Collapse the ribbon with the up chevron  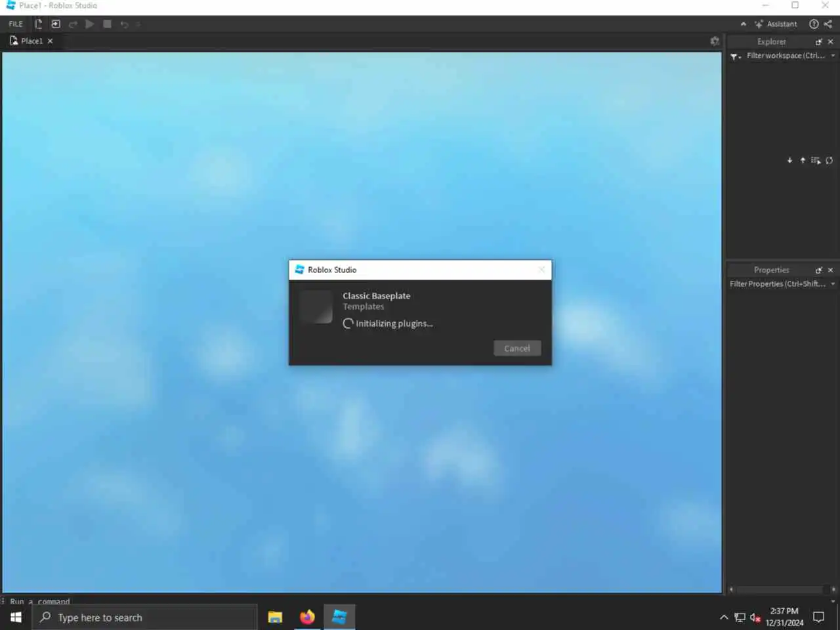pos(743,24)
